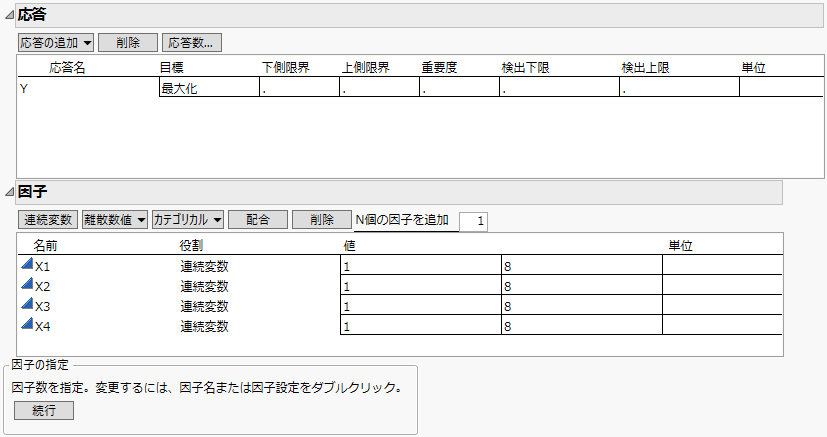Viewport: 827px width, 437px height.
Task: Click the 検出上限 cell for Y
Action: pyautogui.click(x=680, y=88)
